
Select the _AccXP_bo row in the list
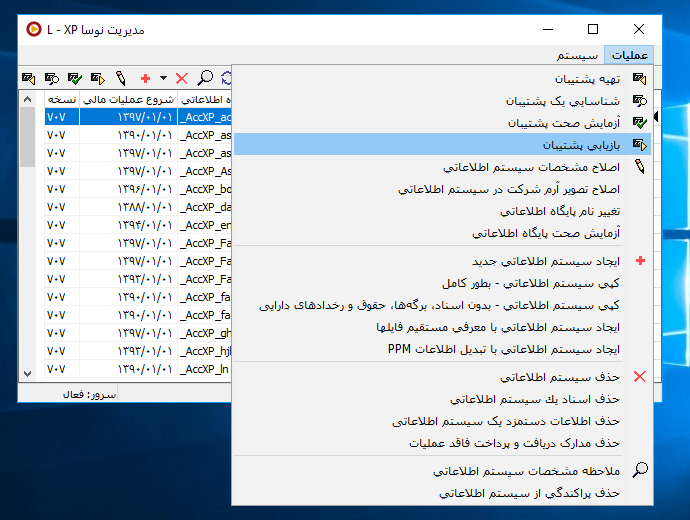tap(206, 189)
